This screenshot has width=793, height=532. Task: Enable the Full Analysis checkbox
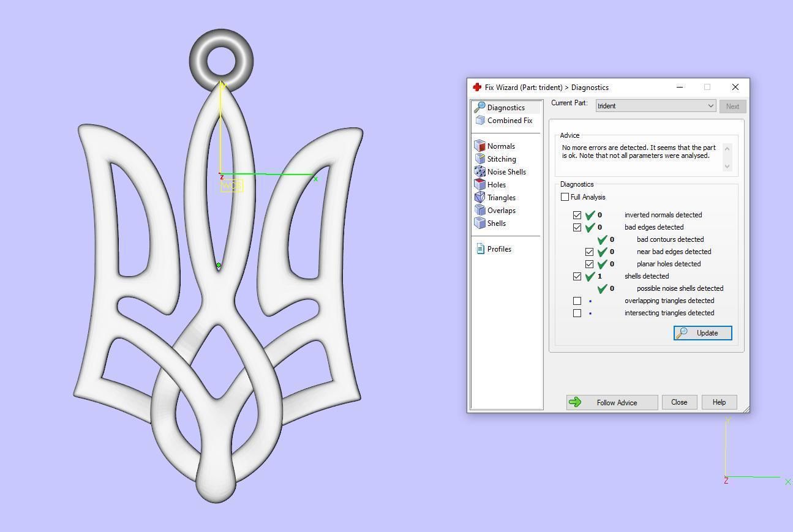point(565,197)
